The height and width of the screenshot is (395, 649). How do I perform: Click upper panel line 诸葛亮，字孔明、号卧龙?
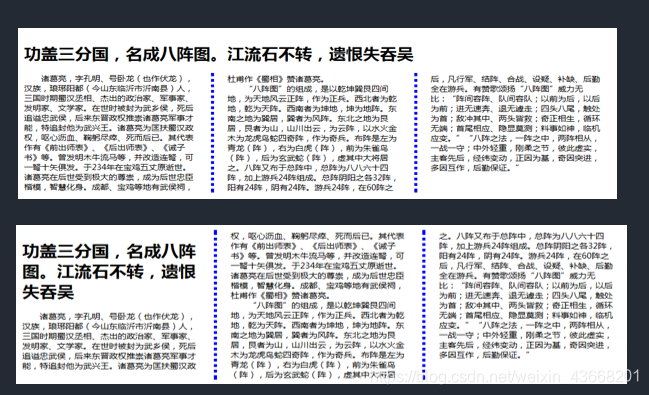(x=116, y=79)
